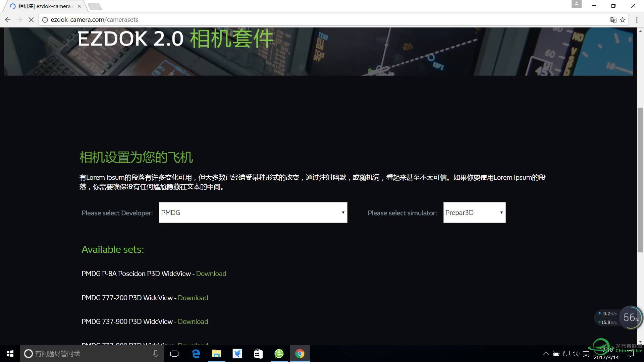
Task: Bookmark this page with the star icon
Action: [x=623, y=20]
